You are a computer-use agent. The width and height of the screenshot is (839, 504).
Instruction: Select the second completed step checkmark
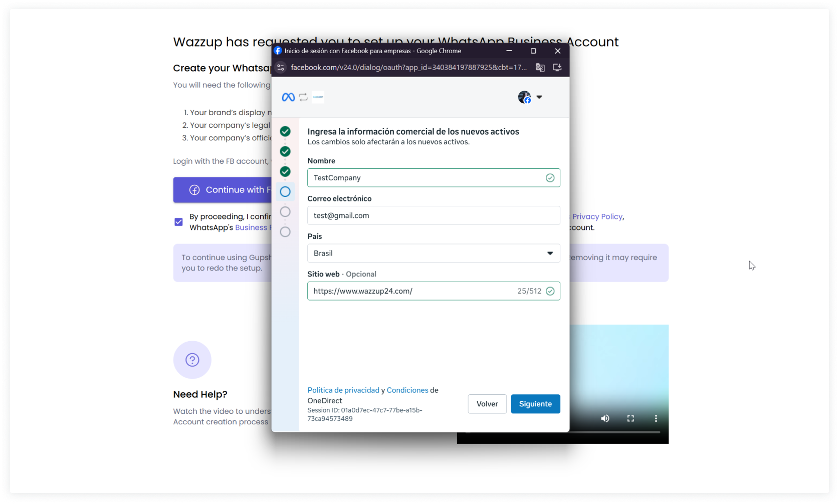(285, 151)
